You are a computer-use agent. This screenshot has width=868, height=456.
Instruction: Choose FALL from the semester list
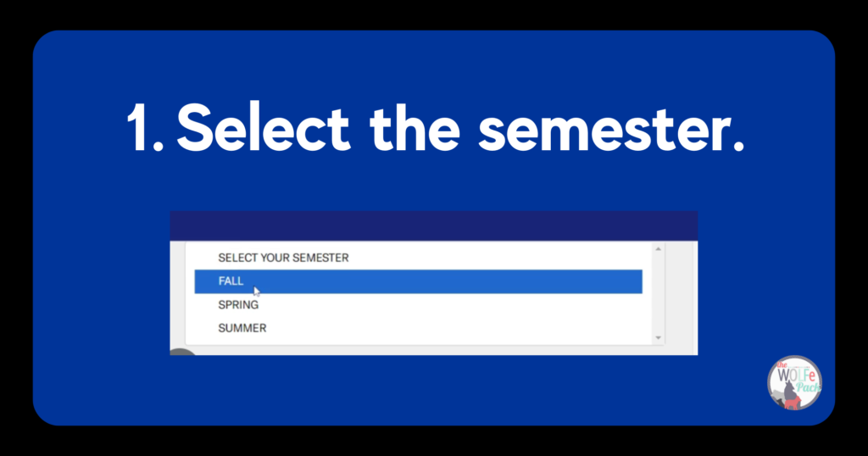tap(231, 281)
